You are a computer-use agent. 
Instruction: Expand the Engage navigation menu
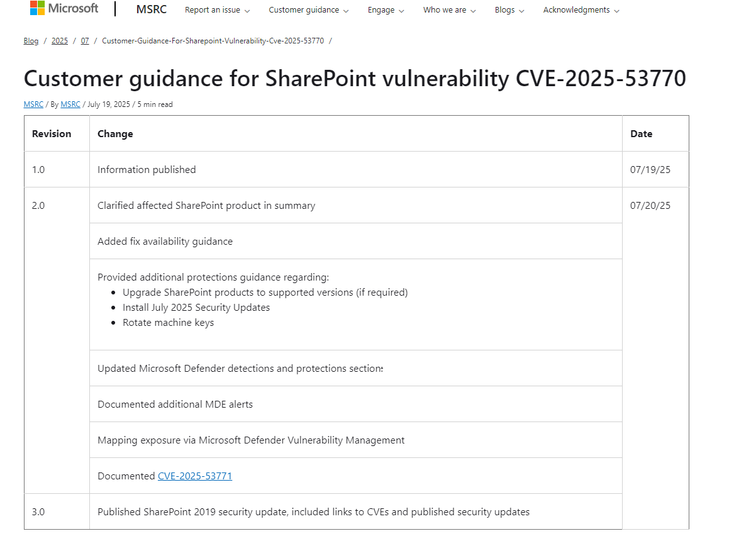pyautogui.click(x=386, y=10)
